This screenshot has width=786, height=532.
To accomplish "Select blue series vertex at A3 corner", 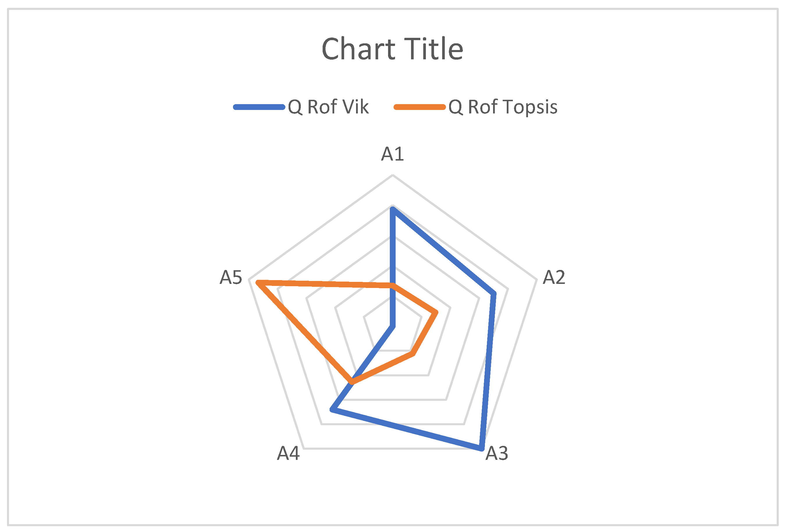I will (x=481, y=449).
